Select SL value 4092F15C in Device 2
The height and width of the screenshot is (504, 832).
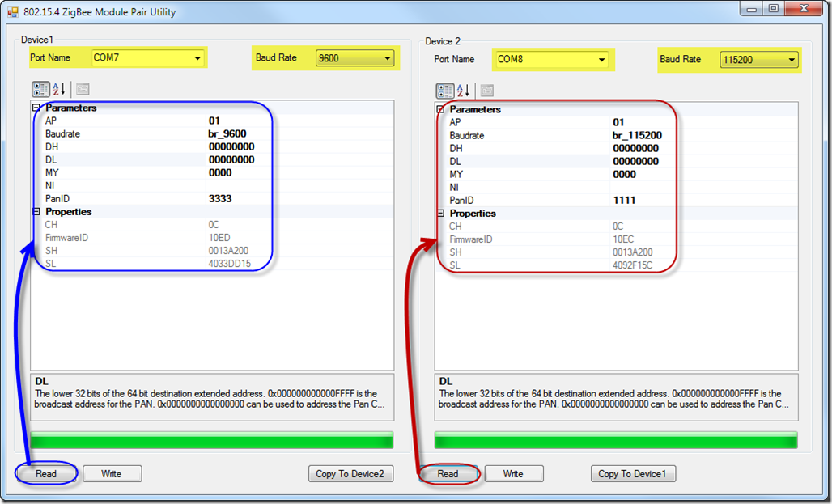coord(632,265)
